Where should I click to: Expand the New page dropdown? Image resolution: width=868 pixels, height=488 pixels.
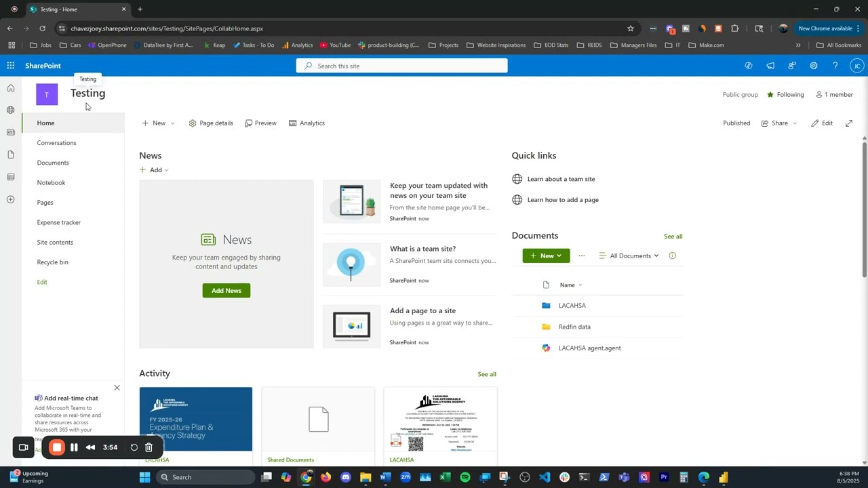click(172, 123)
